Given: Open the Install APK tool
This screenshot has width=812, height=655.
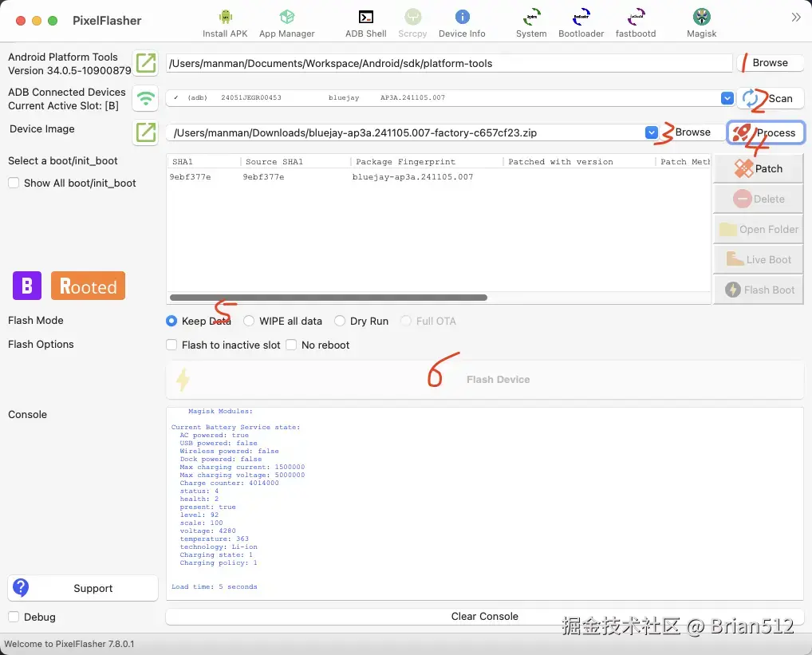Looking at the screenshot, I should point(225,24).
